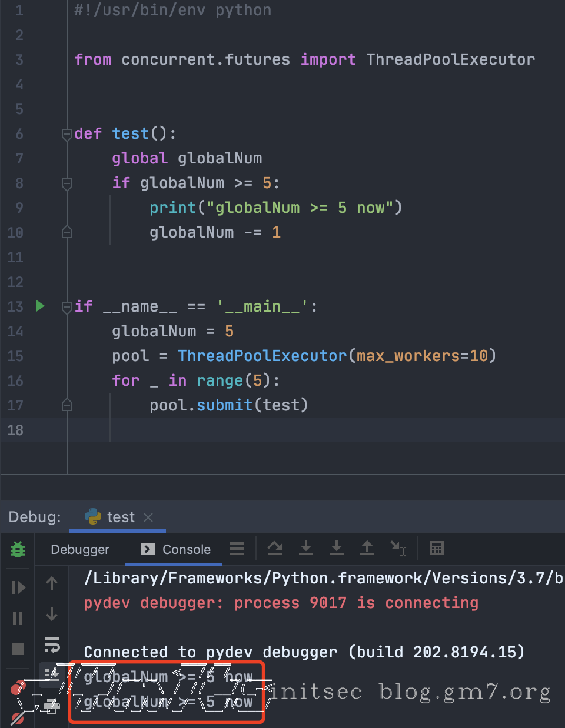Viewport: 565px width, 728px height.
Task: Close the test debug tab
Action: point(148,517)
